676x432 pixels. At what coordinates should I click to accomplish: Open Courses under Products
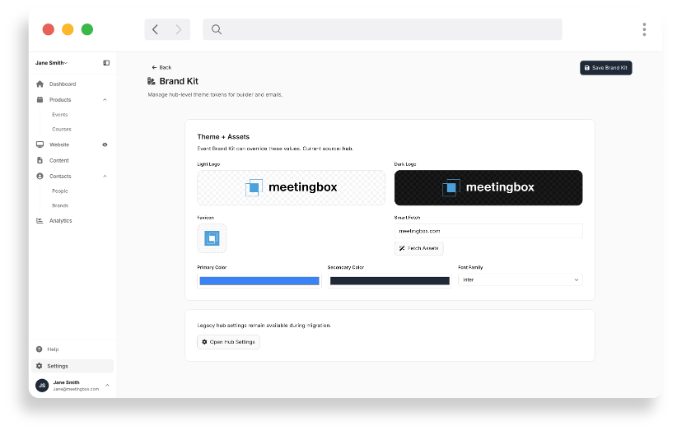(x=62, y=129)
